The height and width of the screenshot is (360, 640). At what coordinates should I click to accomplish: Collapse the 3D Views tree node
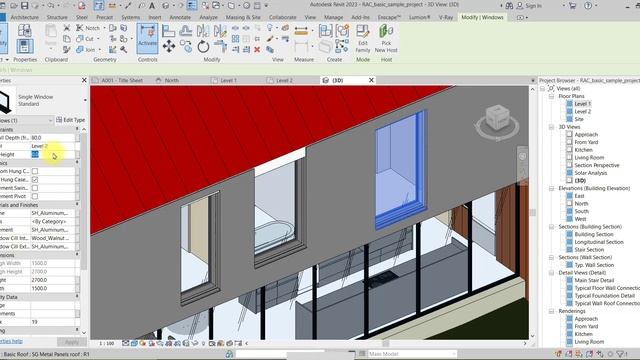(x=551, y=127)
